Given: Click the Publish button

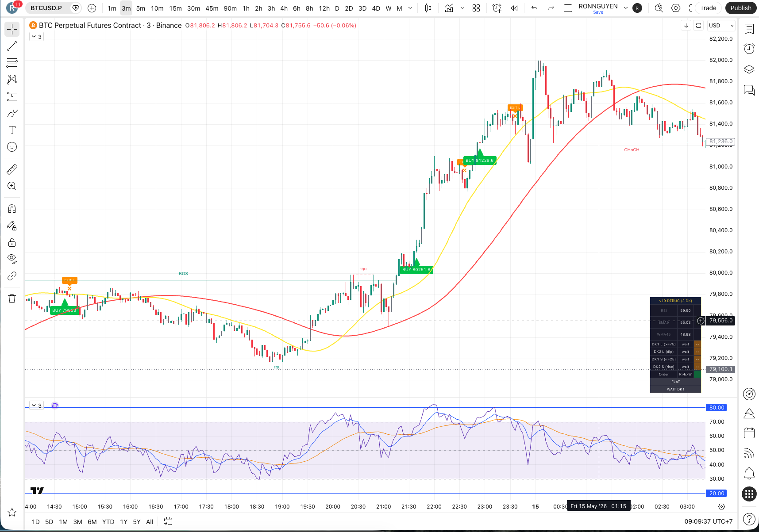Looking at the screenshot, I should [741, 8].
